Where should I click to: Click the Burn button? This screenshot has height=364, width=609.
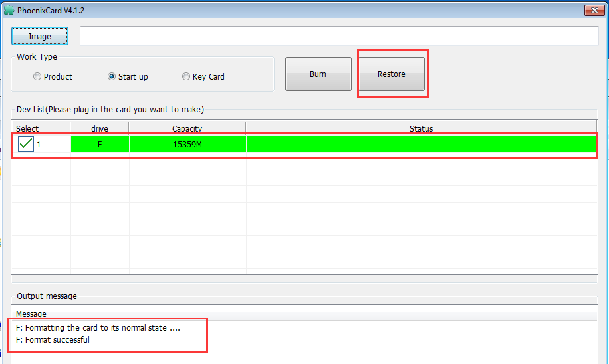point(318,74)
